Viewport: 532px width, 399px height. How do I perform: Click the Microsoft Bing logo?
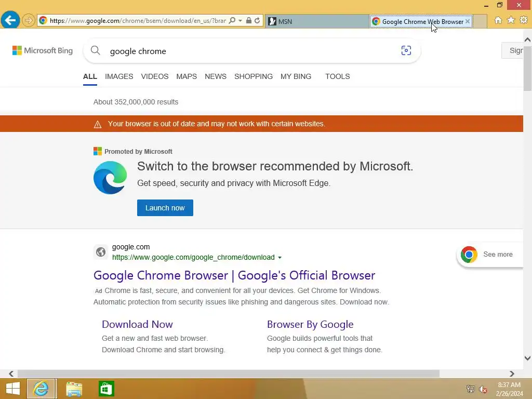click(43, 50)
